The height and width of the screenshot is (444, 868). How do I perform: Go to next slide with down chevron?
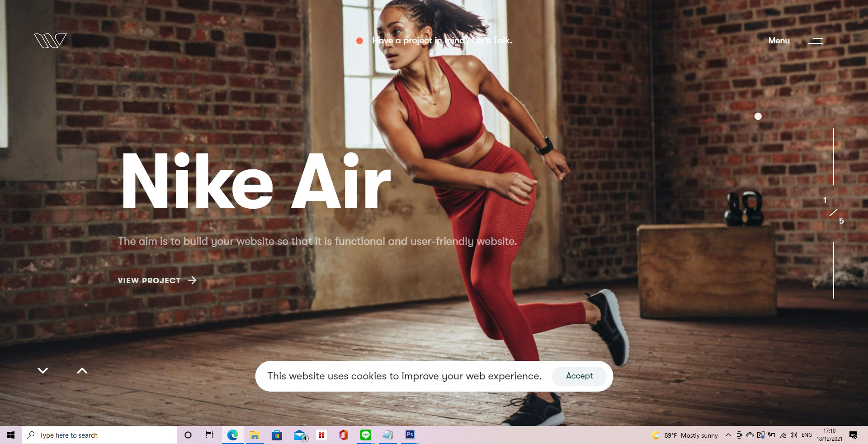point(43,370)
